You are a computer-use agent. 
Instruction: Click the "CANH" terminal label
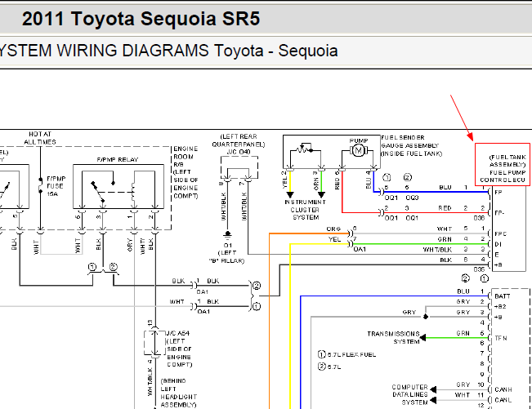click(x=503, y=390)
